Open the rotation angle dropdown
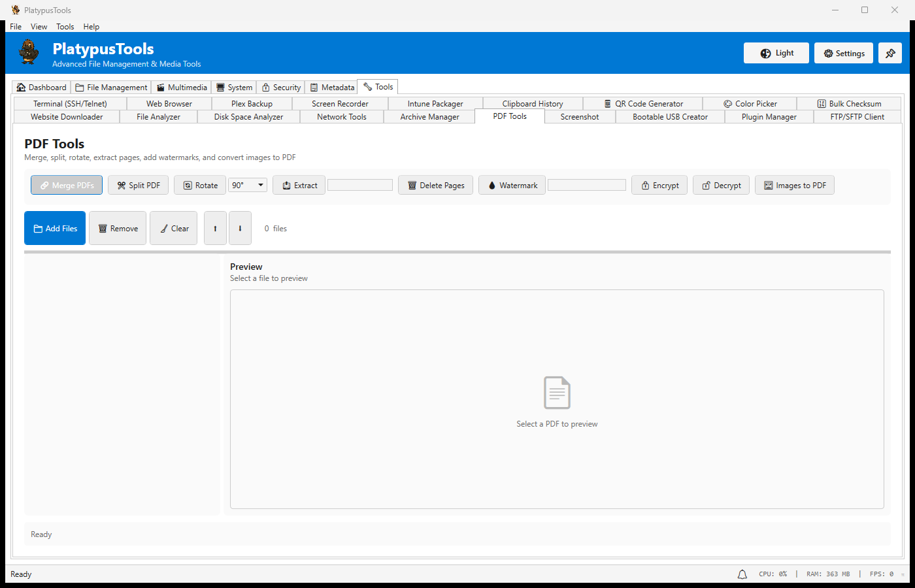Viewport: 915px width, 588px height. tap(247, 185)
